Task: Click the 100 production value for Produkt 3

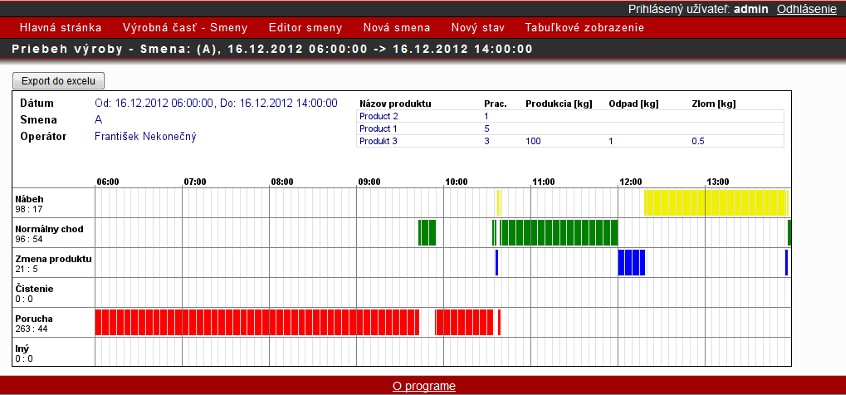Action: [533, 141]
